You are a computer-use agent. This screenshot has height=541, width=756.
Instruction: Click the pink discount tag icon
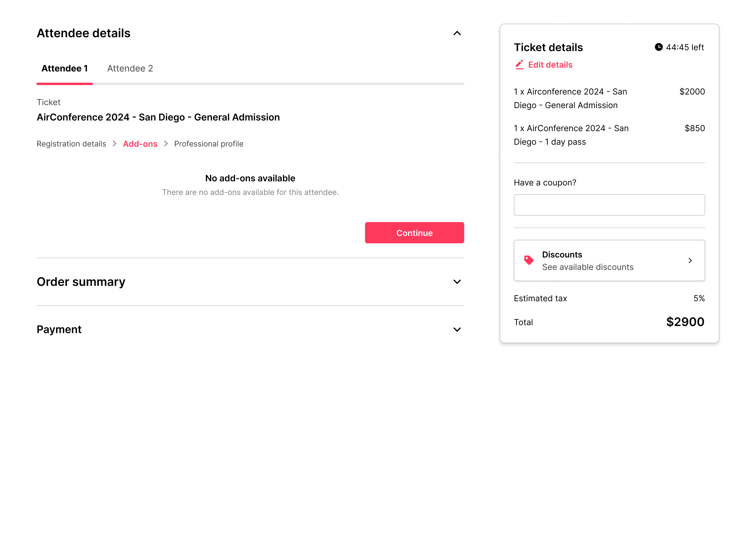coord(529,260)
